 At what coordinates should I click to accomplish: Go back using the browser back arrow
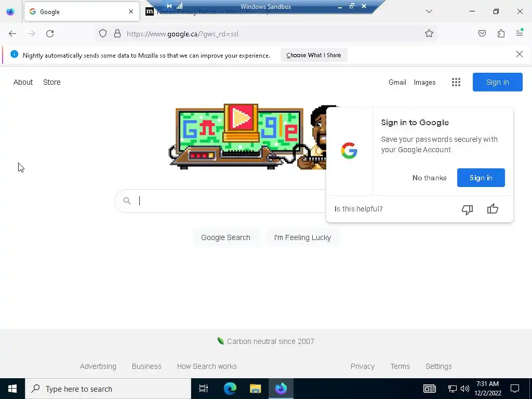click(x=12, y=34)
